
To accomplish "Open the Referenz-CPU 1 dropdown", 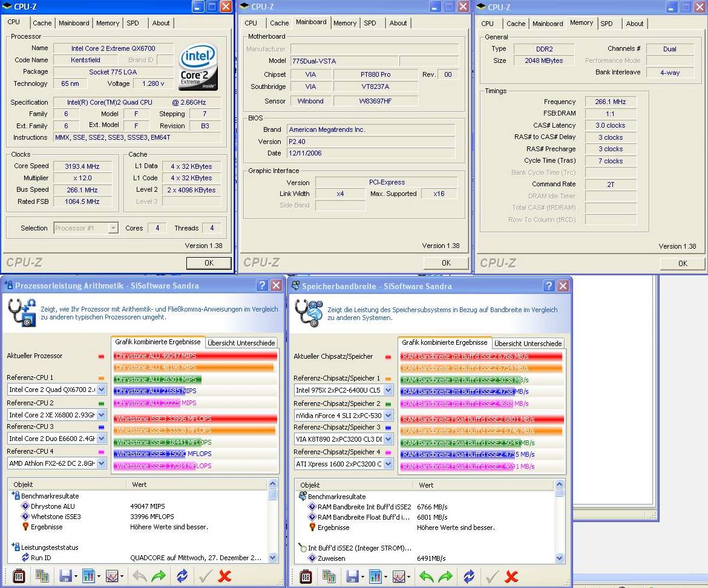I will click(102, 390).
